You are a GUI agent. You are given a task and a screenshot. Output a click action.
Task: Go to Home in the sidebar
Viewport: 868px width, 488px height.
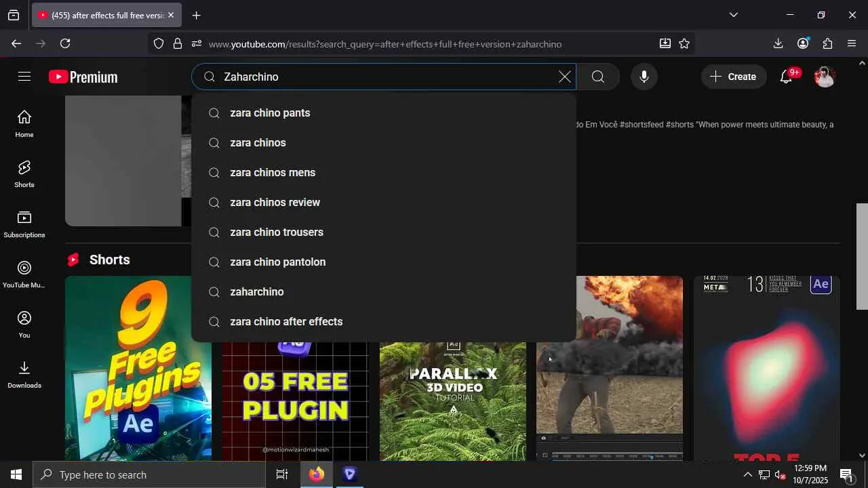tap(24, 123)
